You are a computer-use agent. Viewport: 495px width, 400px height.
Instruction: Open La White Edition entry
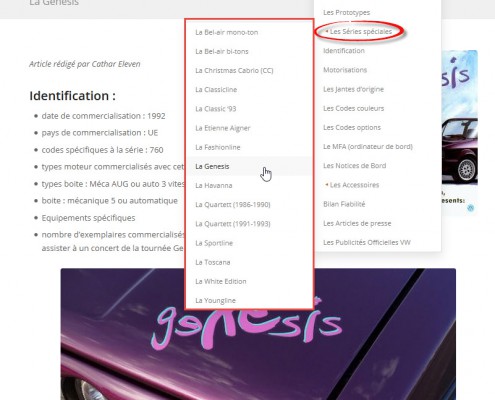[221, 281]
